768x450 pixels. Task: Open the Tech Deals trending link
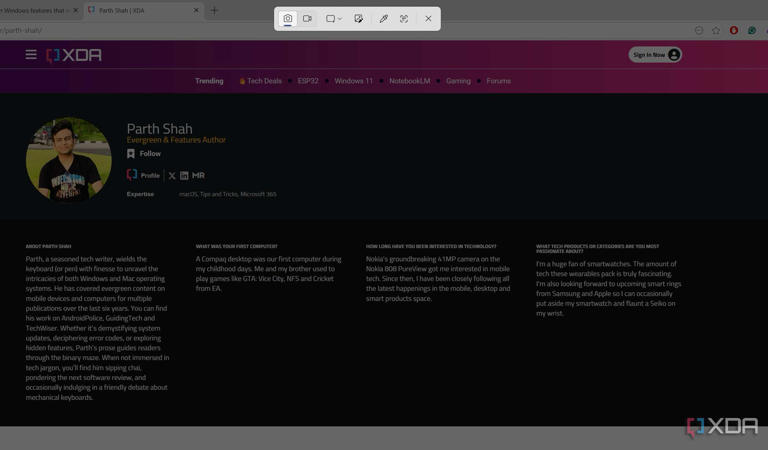(264, 81)
